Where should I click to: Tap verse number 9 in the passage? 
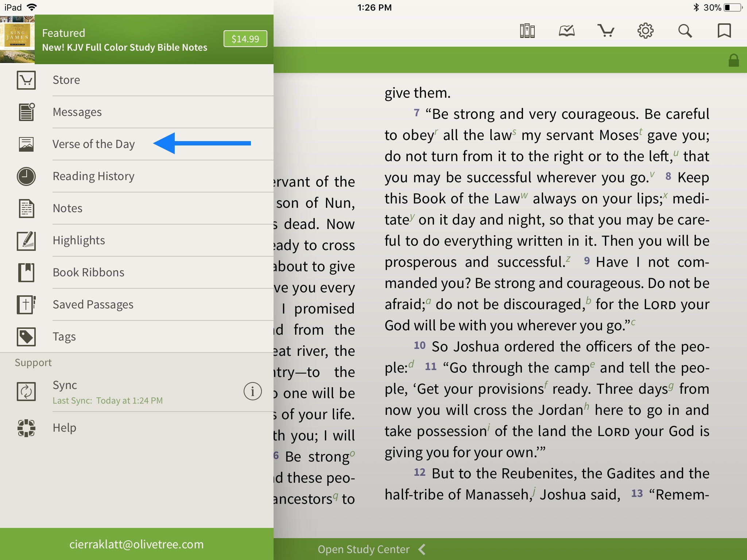tap(587, 261)
